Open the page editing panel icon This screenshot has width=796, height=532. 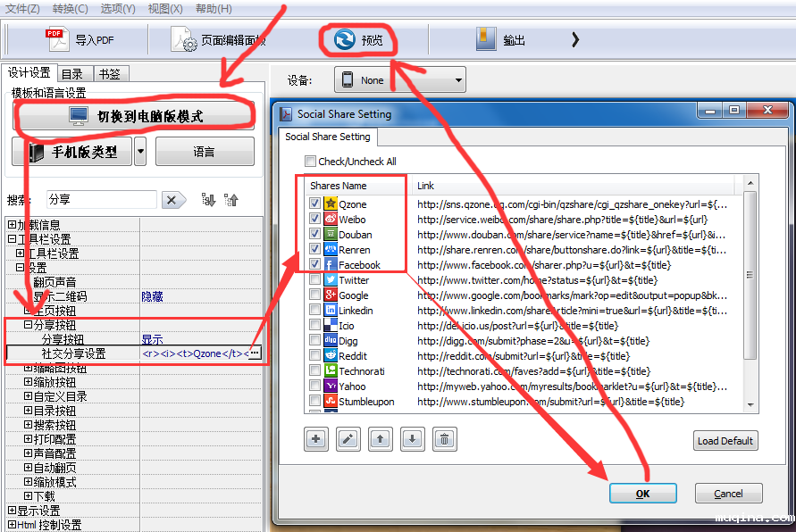[188, 39]
